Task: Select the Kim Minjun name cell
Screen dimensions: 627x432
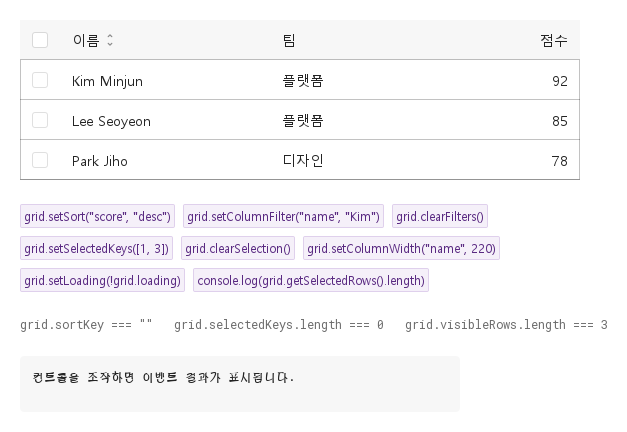Action: point(107,81)
